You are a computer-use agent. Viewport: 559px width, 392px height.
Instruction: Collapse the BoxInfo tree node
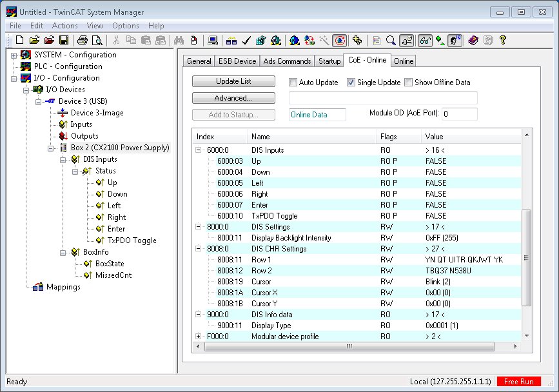pyautogui.click(x=63, y=253)
